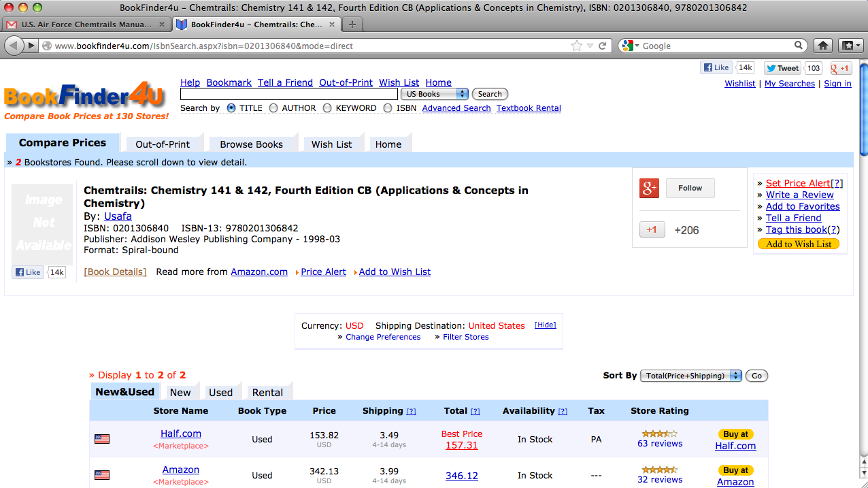Switch to the Out-of-Print tab
This screenshot has width=868, height=488.
pyautogui.click(x=163, y=144)
